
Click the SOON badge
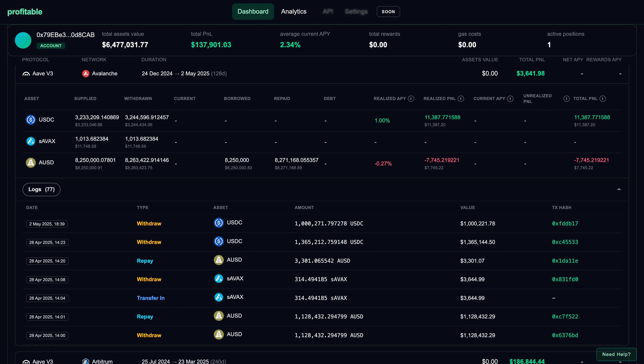388,11
